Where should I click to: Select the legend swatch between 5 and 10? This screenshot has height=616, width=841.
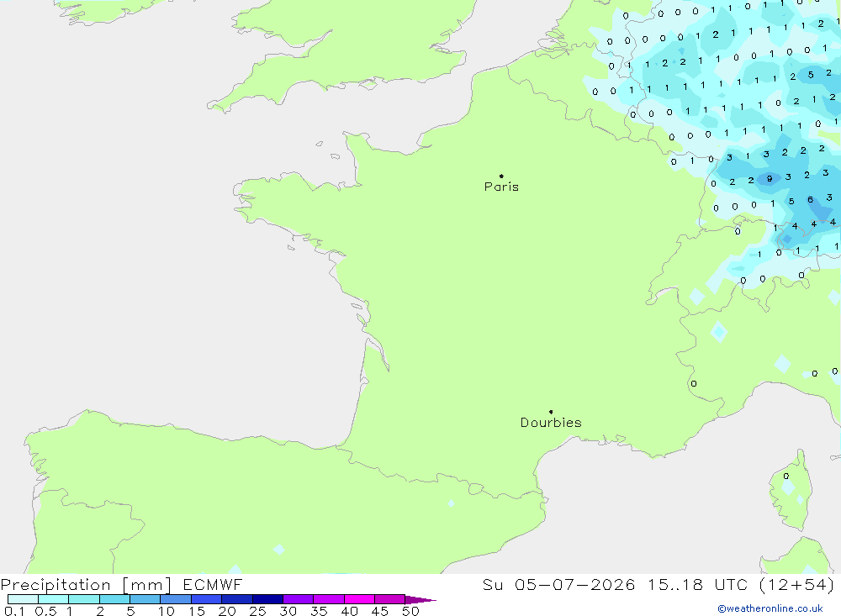tap(145, 599)
